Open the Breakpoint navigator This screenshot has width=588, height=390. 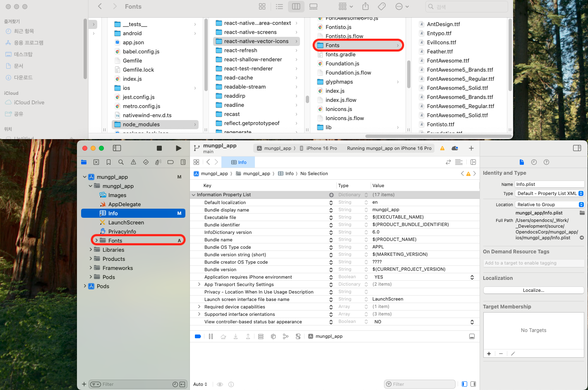click(170, 162)
